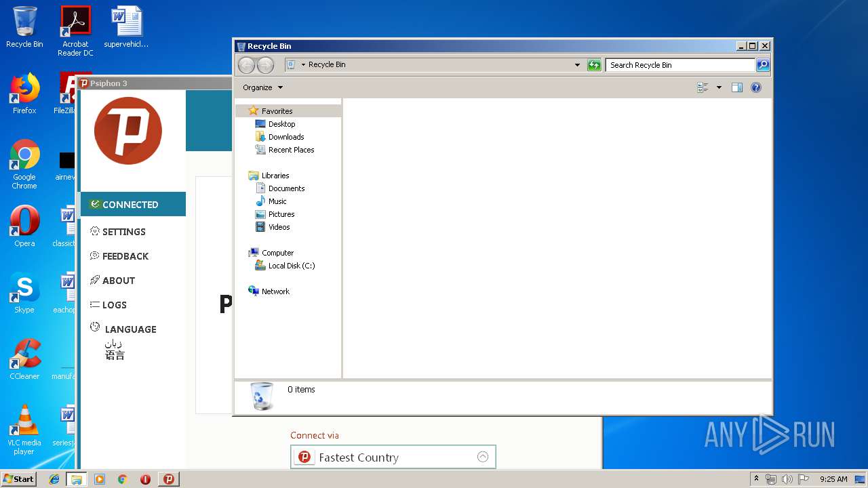The height and width of the screenshot is (488, 868).
Task: Select Local Disk (C:) in the tree
Action: point(292,266)
